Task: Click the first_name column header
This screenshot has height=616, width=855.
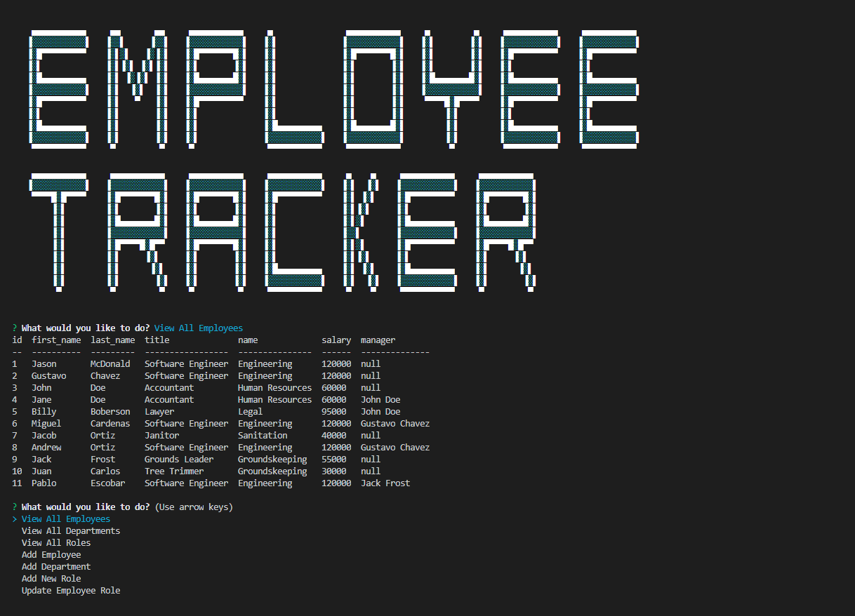Action: (55, 340)
